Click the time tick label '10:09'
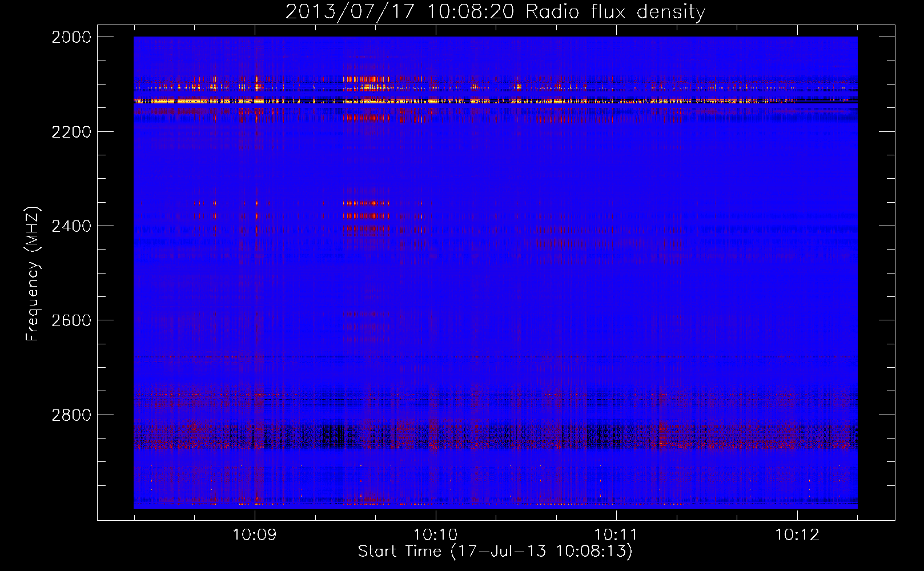Image resolution: width=924 pixels, height=571 pixels. pos(255,535)
